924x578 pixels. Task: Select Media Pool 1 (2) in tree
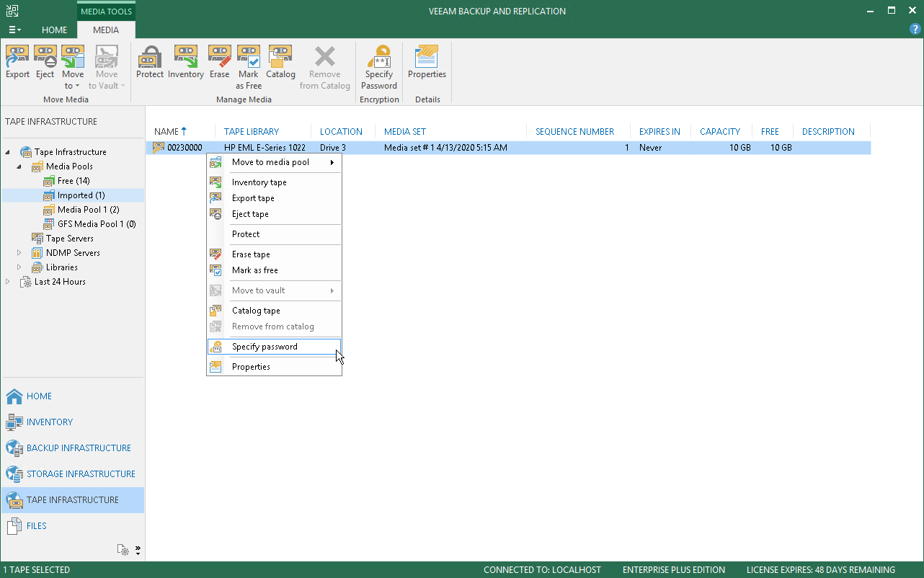[88, 210]
